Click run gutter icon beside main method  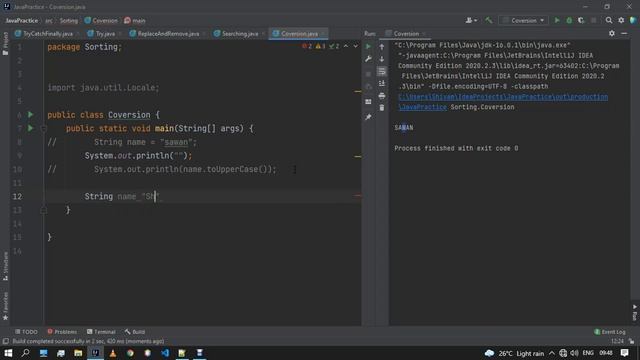point(31,128)
